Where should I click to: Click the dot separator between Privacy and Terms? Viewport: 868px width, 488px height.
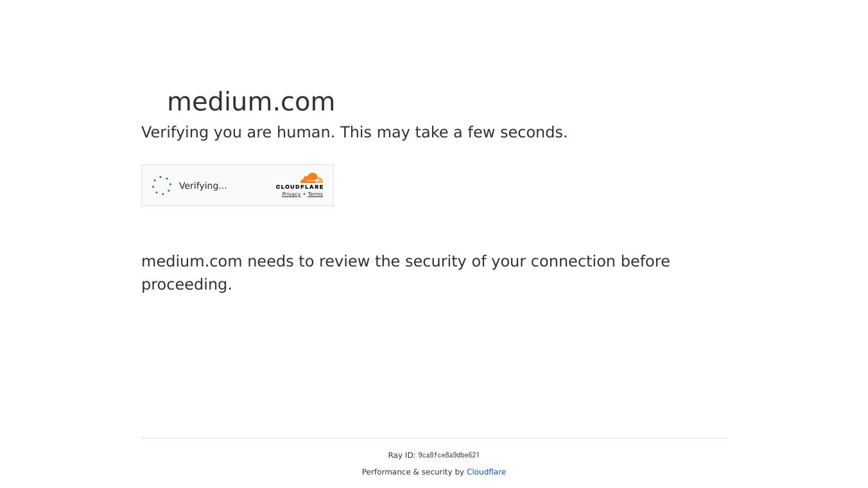pyautogui.click(x=304, y=195)
